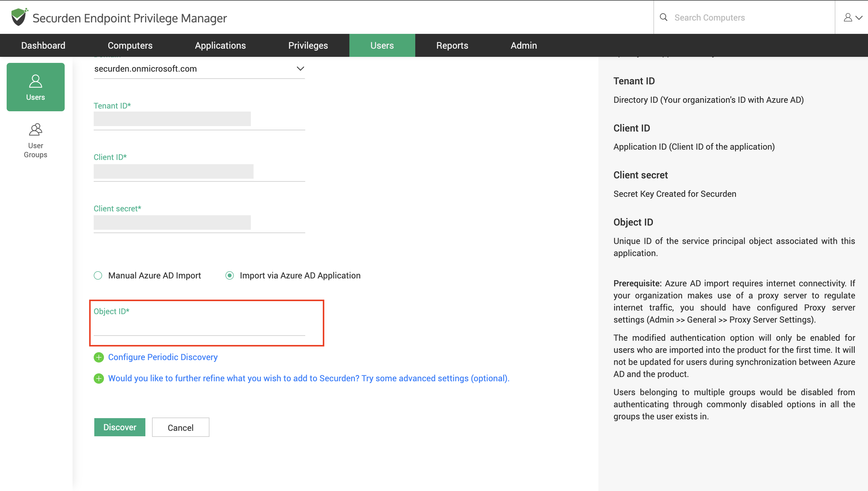Go to the Admin tab
Viewport: 868px width, 491px height.
tap(523, 46)
